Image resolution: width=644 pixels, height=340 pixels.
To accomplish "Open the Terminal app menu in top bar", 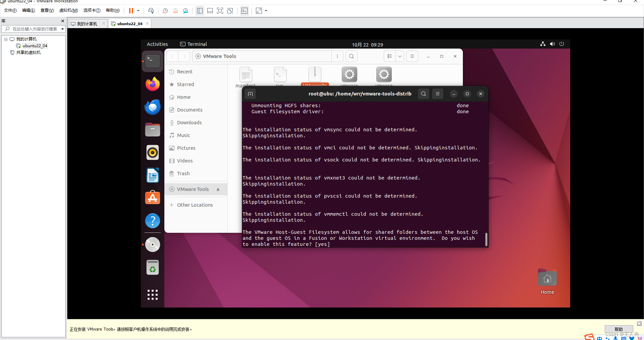I will [194, 44].
